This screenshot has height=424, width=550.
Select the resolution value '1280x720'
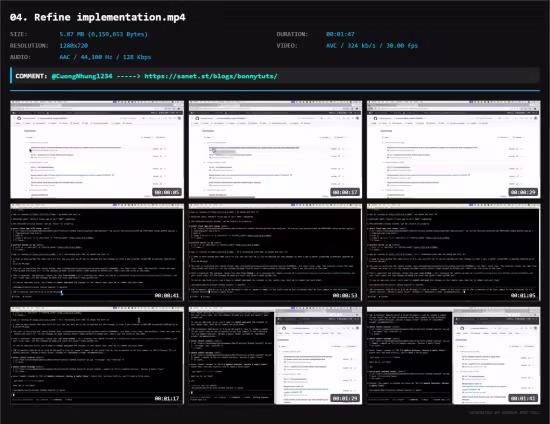click(74, 46)
